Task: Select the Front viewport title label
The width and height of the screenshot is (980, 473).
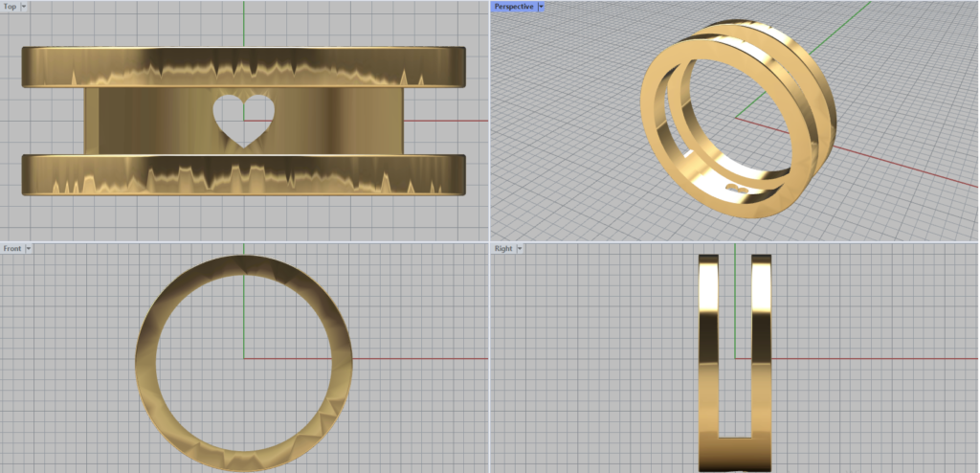Action: pos(12,248)
